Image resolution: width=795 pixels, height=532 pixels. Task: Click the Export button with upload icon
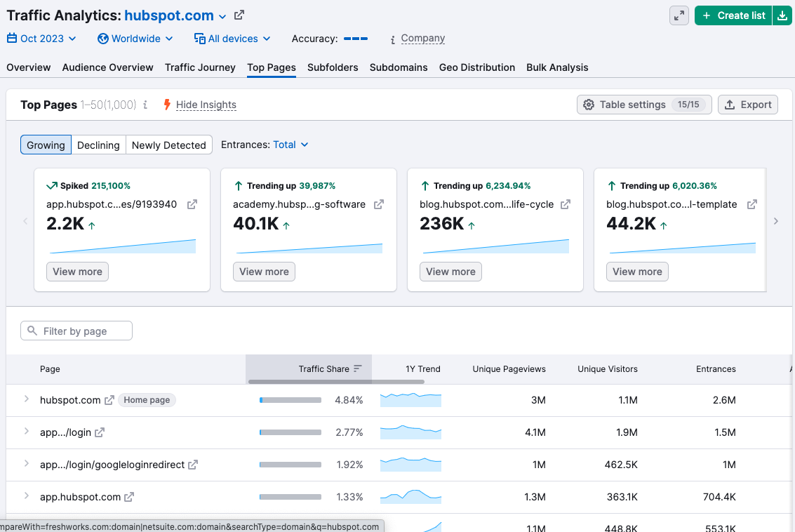coord(747,105)
